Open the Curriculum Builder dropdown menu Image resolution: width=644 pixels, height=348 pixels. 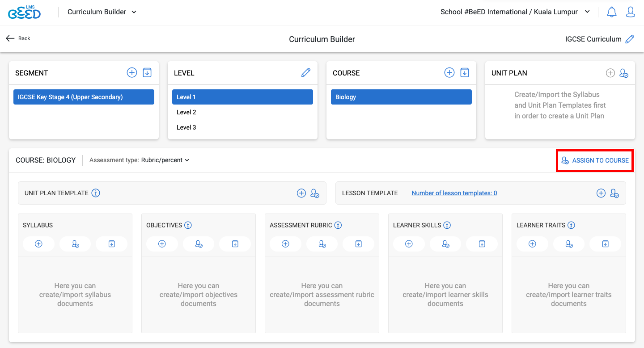point(102,12)
